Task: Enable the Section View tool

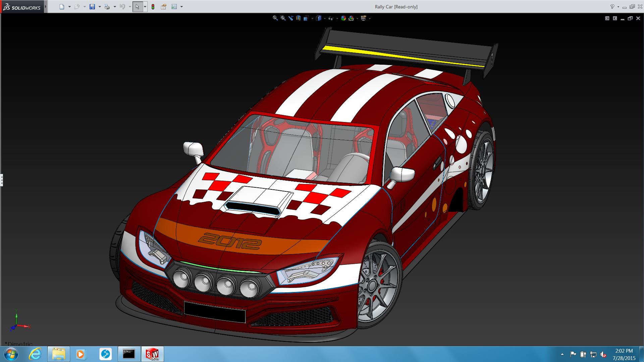Action: pyautogui.click(x=299, y=18)
